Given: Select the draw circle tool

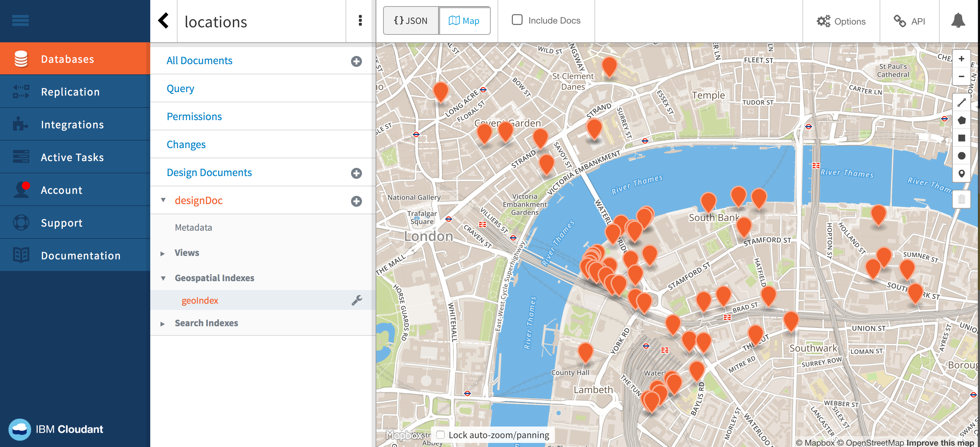Looking at the screenshot, I should [x=961, y=156].
